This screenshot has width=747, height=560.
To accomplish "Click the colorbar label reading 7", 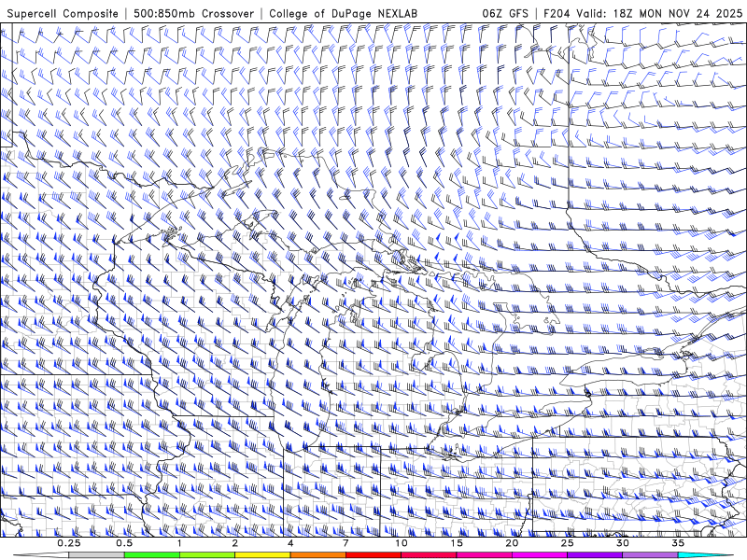I will (345, 543).
